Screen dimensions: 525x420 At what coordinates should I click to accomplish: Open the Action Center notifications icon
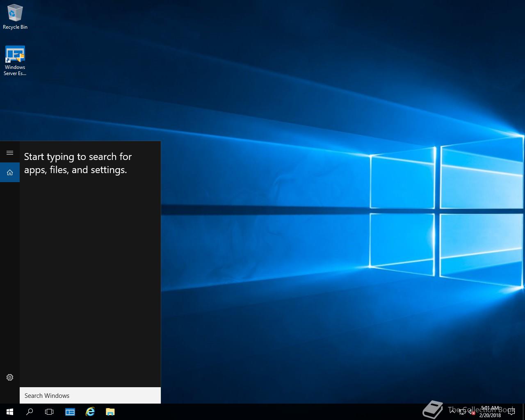pyautogui.click(x=511, y=412)
